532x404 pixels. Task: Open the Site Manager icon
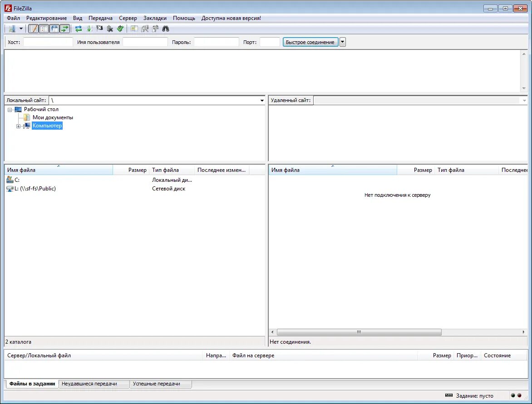pos(12,29)
